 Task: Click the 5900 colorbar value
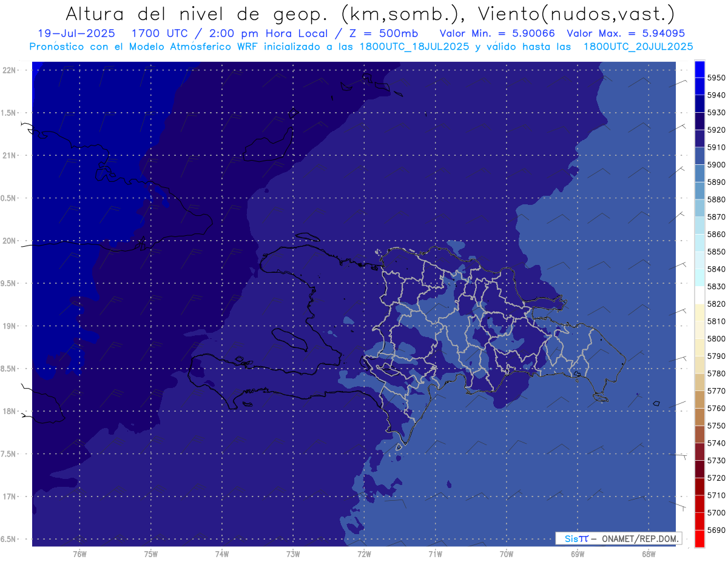tap(716, 165)
